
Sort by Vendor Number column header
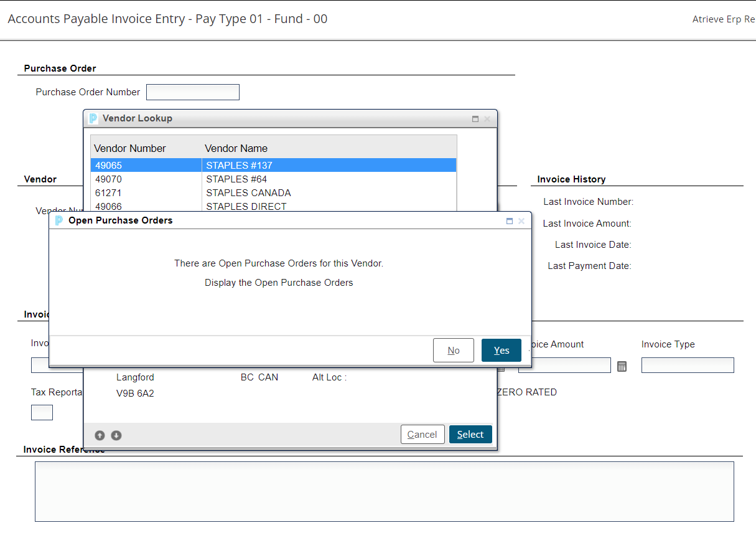click(130, 148)
